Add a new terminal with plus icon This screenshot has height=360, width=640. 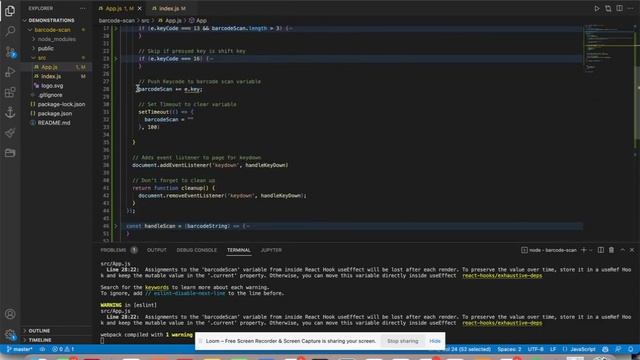[x=584, y=250]
